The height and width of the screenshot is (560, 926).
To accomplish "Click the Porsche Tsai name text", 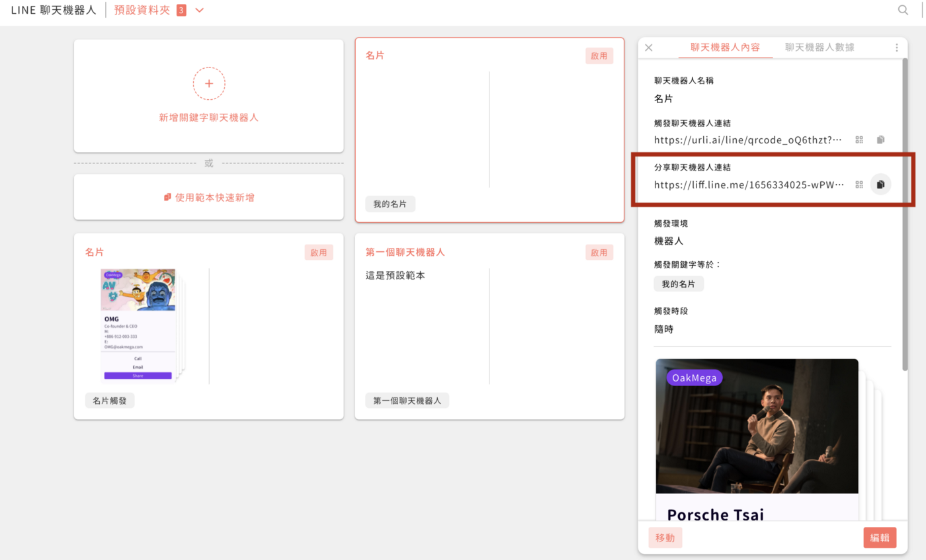I will click(x=716, y=514).
